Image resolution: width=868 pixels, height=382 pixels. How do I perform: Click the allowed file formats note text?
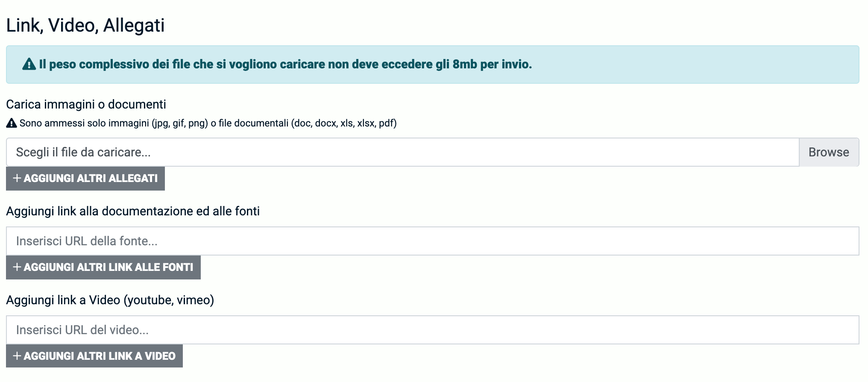click(x=208, y=123)
